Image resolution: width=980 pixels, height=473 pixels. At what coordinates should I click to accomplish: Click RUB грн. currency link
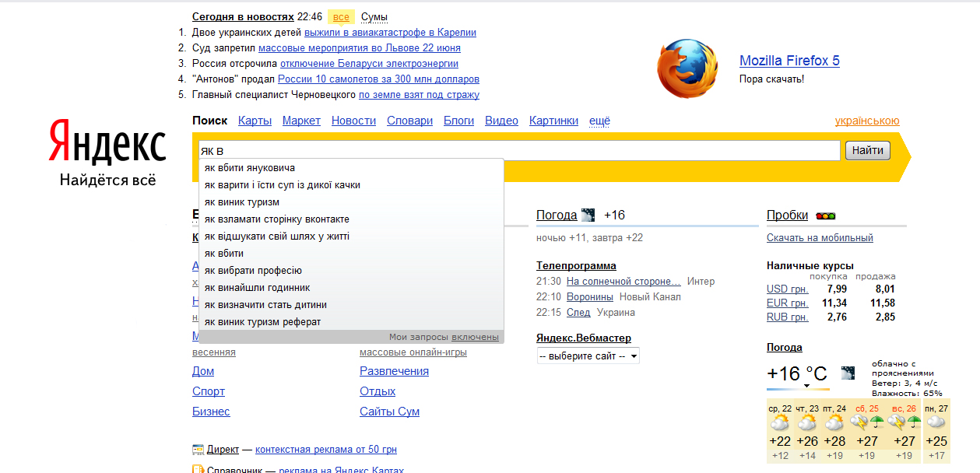[x=787, y=317]
